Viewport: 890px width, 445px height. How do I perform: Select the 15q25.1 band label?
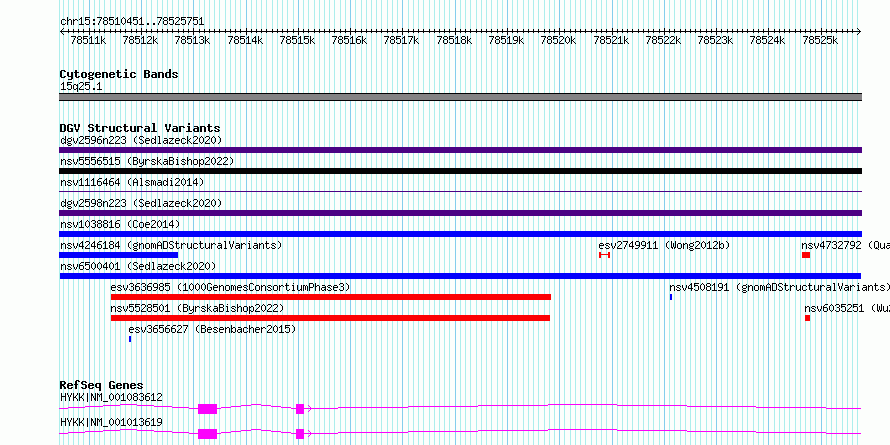pos(81,87)
